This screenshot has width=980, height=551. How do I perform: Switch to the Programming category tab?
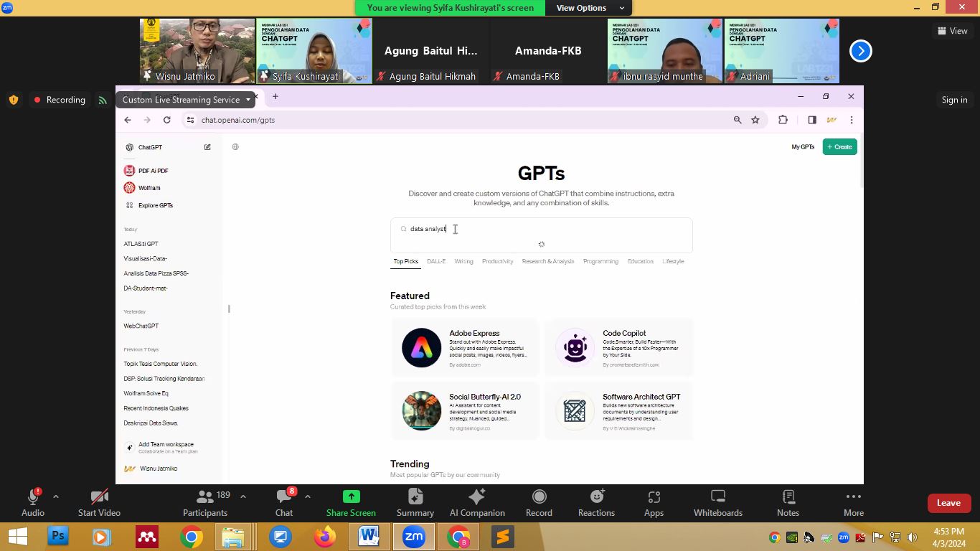[600, 261]
